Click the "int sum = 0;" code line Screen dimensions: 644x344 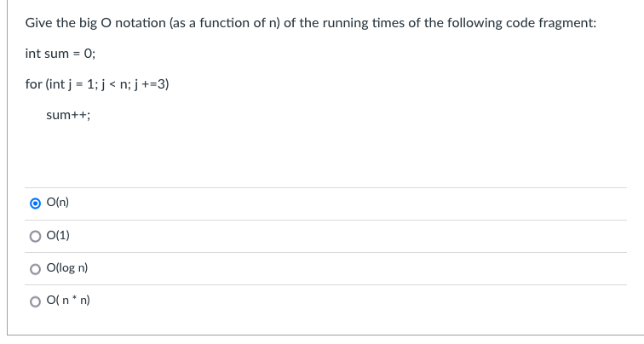[60, 54]
